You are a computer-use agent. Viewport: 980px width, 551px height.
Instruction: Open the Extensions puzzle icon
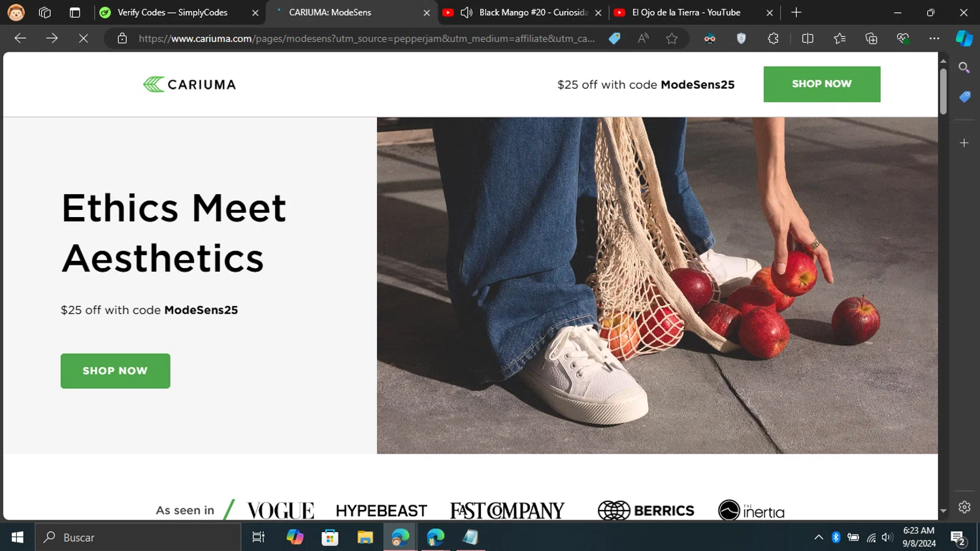click(x=773, y=39)
